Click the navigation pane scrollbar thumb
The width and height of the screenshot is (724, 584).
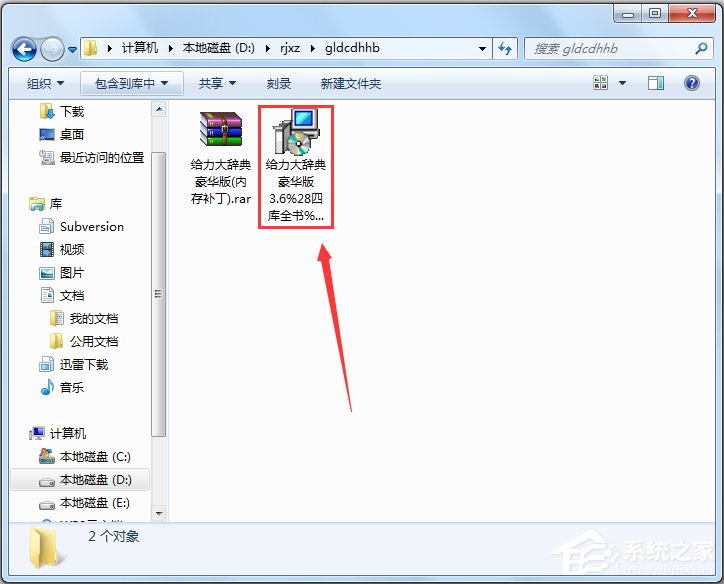(x=159, y=294)
